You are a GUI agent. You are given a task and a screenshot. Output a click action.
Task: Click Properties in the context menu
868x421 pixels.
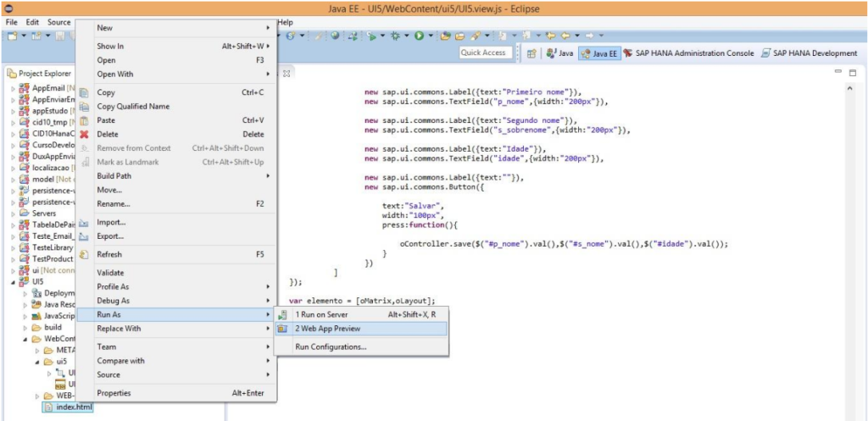[x=114, y=393]
